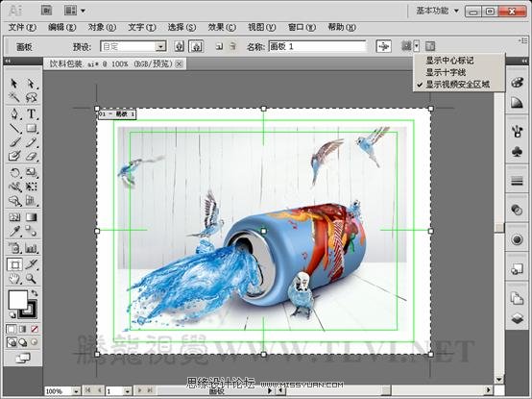This screenshot has width=532, height=399.
Task: Reset to default fill and stroke
Action: (x=12, y=314)
